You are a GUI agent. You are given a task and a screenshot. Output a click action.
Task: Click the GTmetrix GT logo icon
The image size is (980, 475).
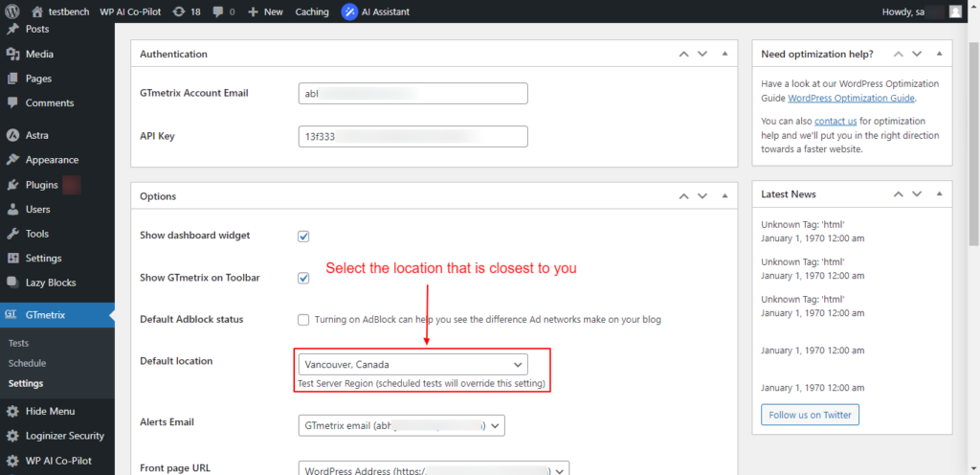(x=11, y=315)
